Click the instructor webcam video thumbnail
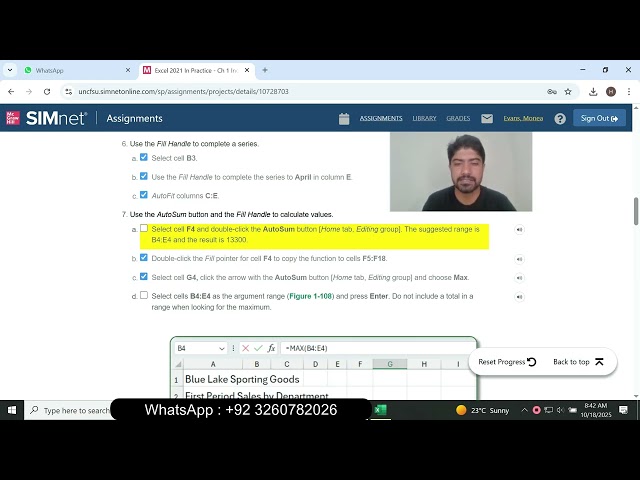This screenshot has height=480, width=640. click(461, 172)
